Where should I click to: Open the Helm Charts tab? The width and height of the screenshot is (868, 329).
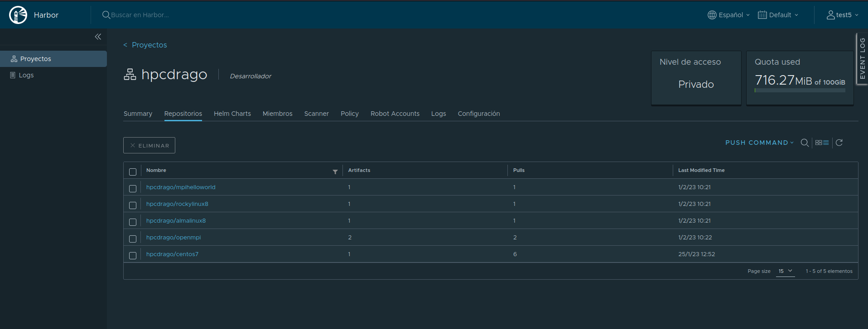[x=232, y=114]
